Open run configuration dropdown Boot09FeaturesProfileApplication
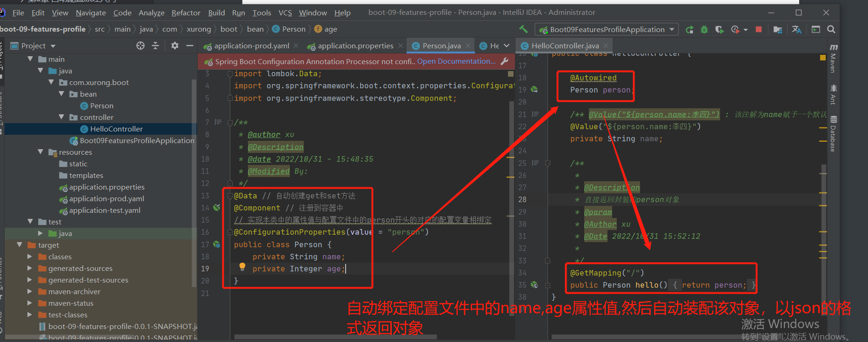868x342 pixels. coord(607,29)
